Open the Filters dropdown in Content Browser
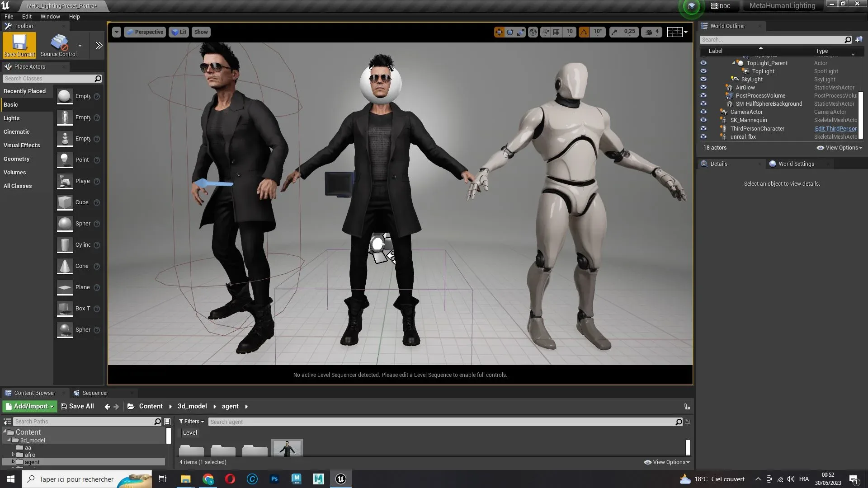 click(192, 422)
